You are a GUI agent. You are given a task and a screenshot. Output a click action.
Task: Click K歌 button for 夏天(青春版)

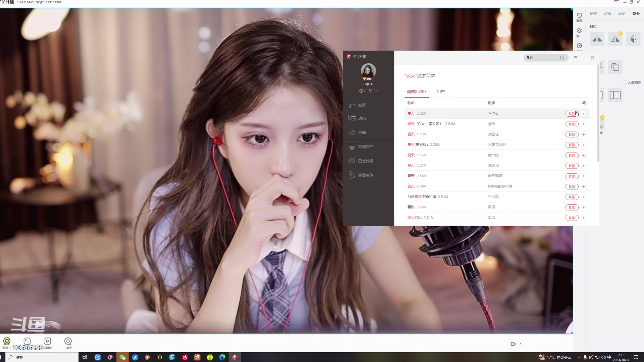pyautogui.click(x=572, y=145)
